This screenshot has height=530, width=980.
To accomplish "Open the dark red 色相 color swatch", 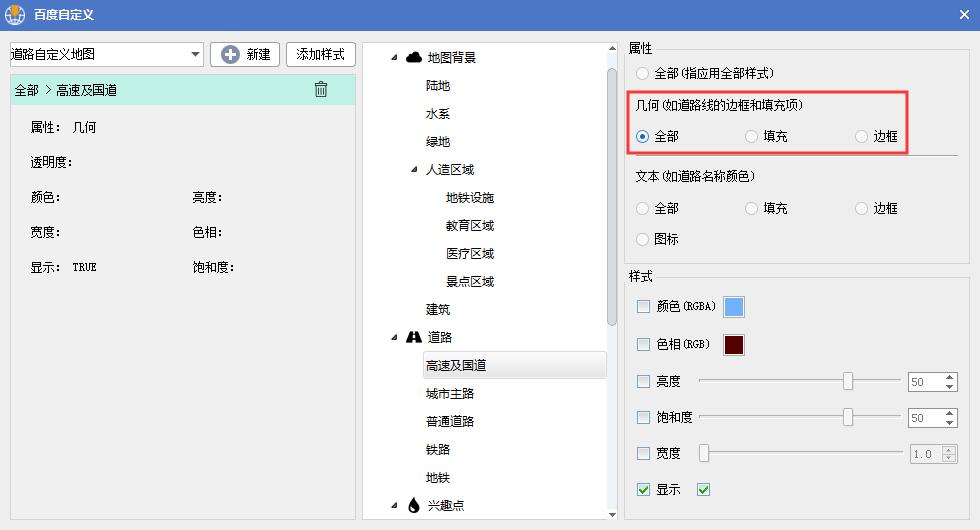I will click(734, 344).
